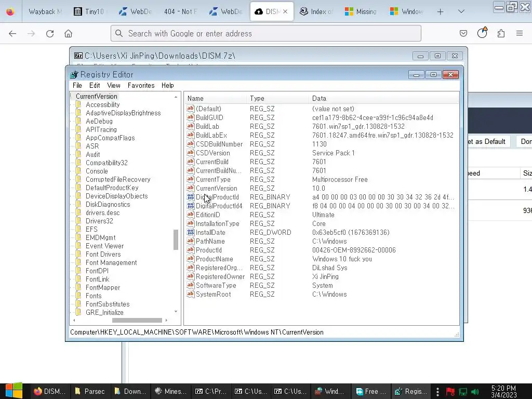This screenshot has width=532, height=399.
Task: Open the Windows Start button
Action: click(x=14, y=391)
